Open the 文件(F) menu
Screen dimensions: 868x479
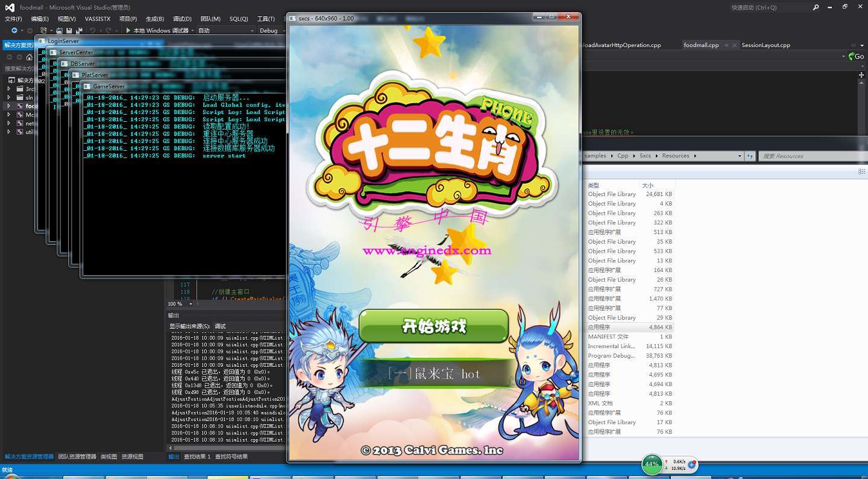[x=13, y=19]
